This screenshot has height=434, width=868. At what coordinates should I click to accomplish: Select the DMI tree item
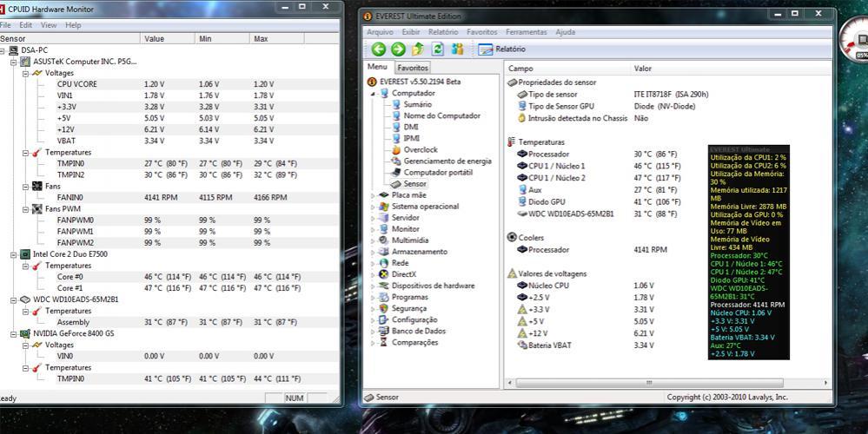(x=411, y=127)
